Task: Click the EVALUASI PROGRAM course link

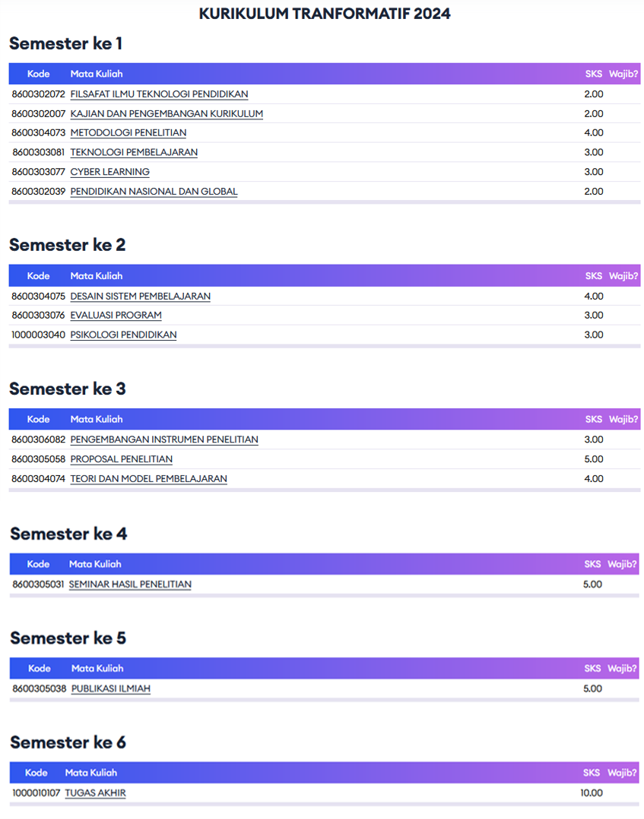Action: pos(116,316)
